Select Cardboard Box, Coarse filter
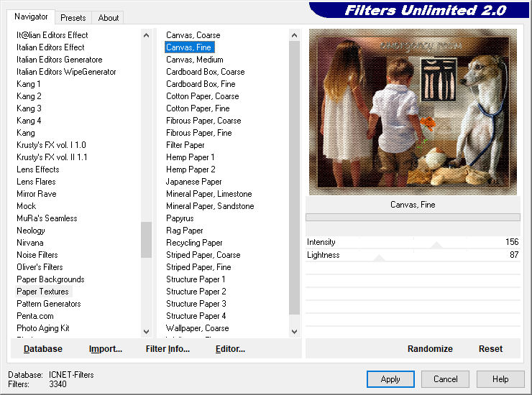This screenshot has height=395, width=532. [206, 72]
